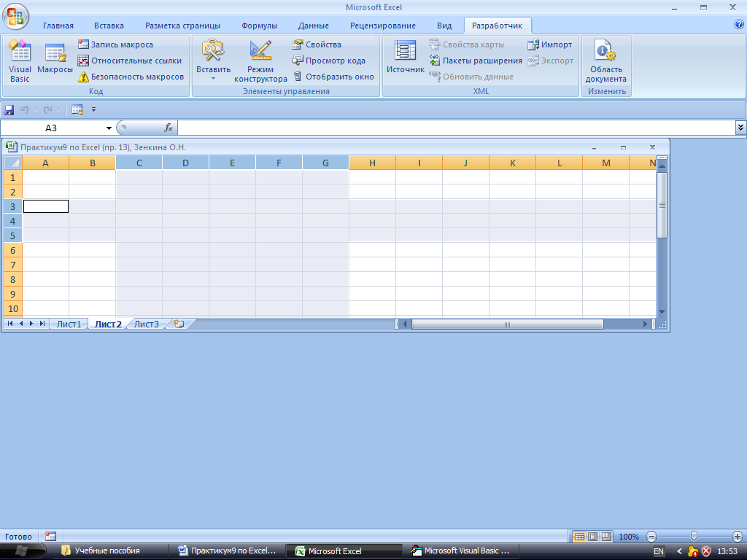Start Запись макроса recording
This screenshot has width=747, height=560.
116,44
